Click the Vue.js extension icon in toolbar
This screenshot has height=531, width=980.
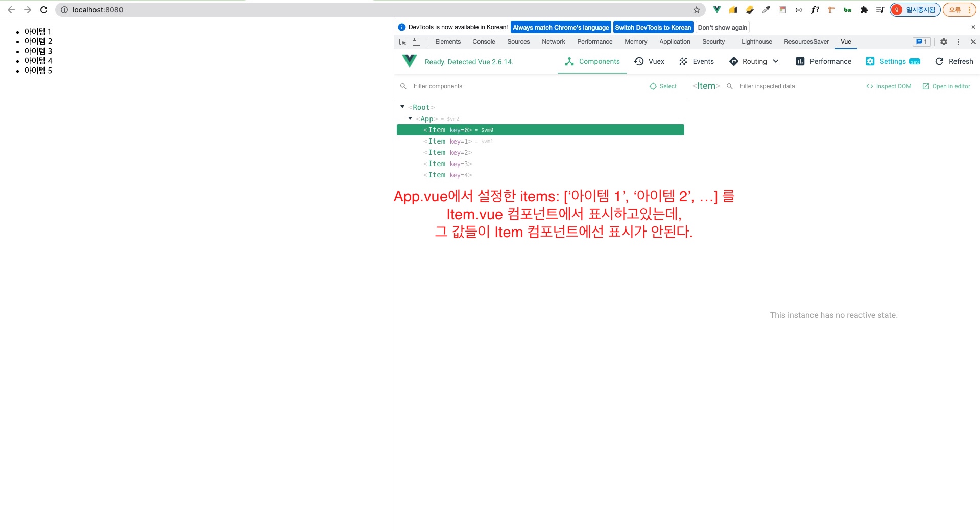(x=717, y=10)
